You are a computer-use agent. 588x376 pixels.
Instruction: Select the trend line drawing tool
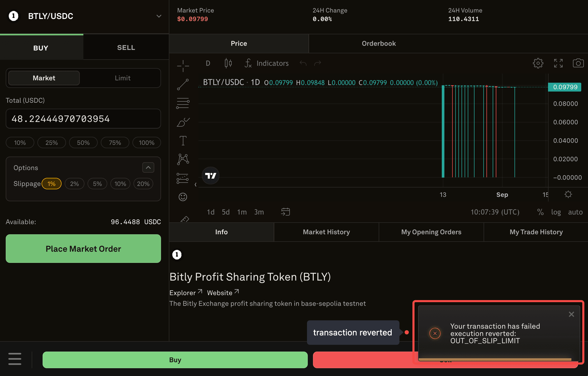(183, 85)
